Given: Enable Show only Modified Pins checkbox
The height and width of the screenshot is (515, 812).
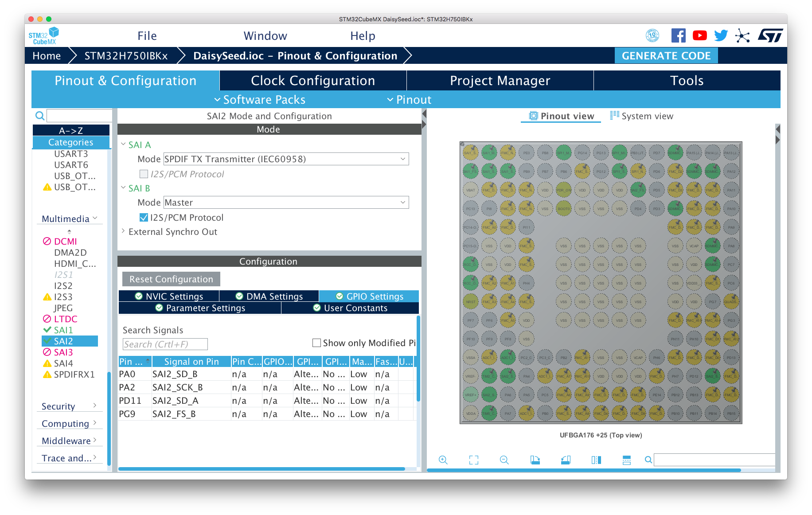Looking at the screenshot, I should pyautogui.click(x=316, y=343).
